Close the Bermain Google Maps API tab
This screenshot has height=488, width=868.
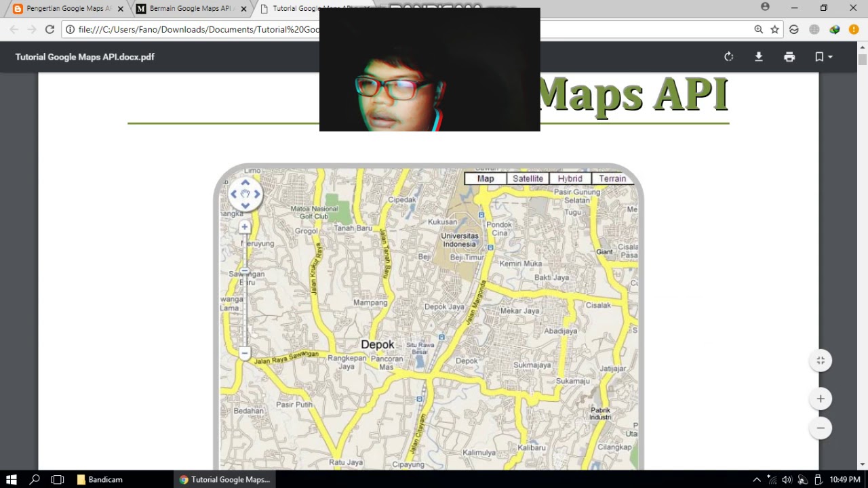coord(243,9)
